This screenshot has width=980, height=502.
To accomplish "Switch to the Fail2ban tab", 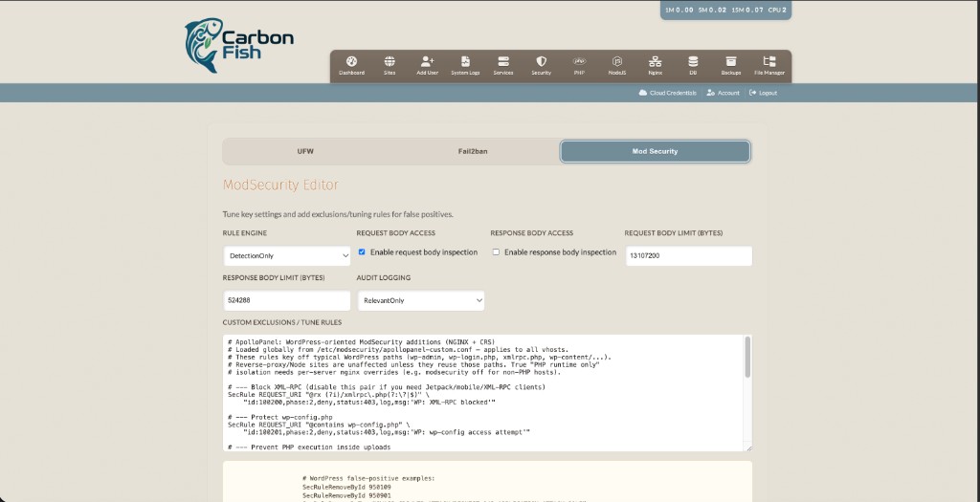I will click(x=473, y=151).
